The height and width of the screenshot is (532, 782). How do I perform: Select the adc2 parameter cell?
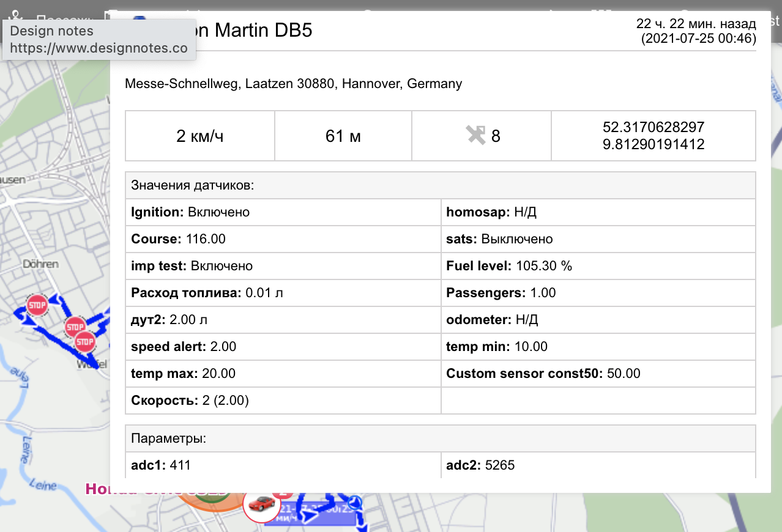click(598, 465)
